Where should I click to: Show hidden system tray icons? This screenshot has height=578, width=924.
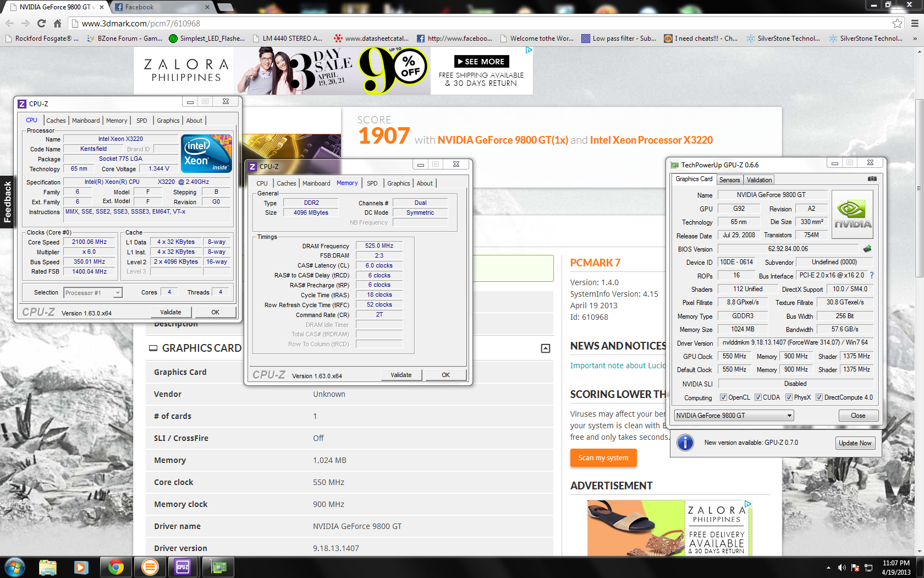[828, 568]
